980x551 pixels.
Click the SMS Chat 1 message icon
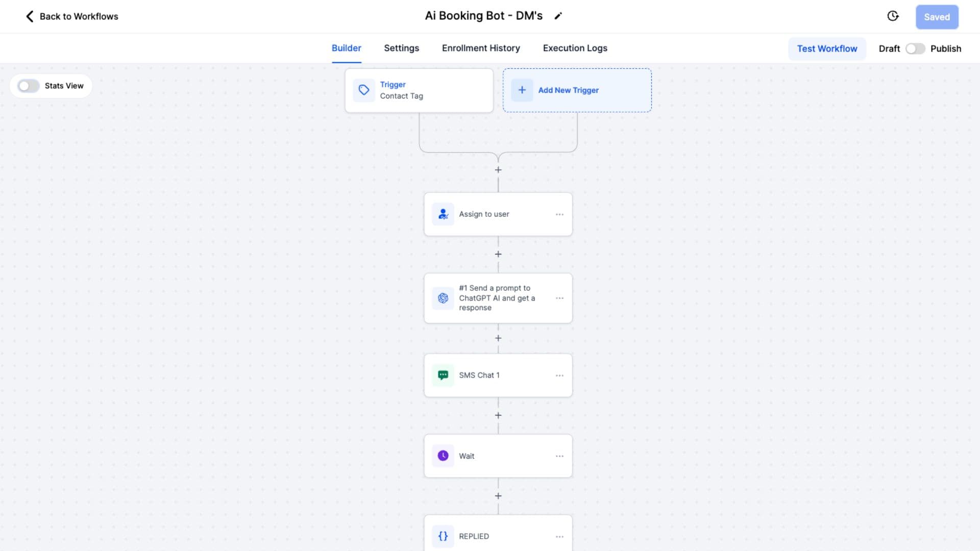pyautogui.click(x=443, y=375)
